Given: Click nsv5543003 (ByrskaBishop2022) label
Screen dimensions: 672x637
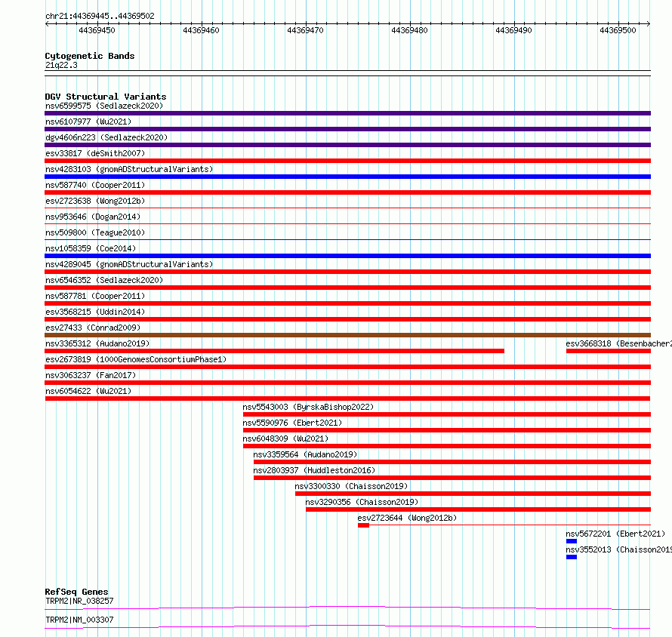Looking at the screenshot, I should click(308, 407).
